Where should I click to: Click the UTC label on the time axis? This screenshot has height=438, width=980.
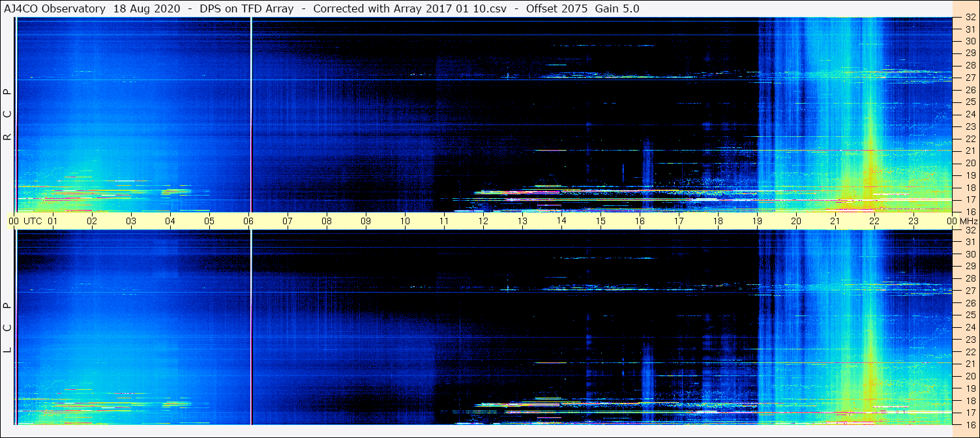click(x=33, y=221)
